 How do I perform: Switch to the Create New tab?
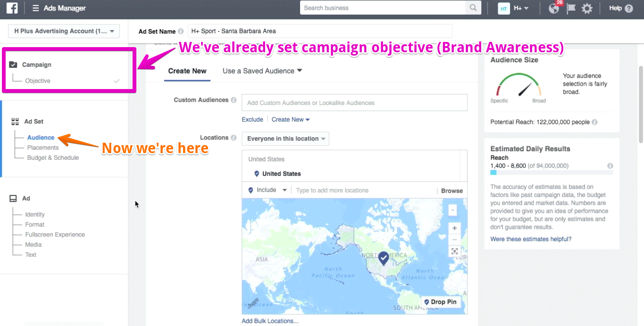[187, 71]
